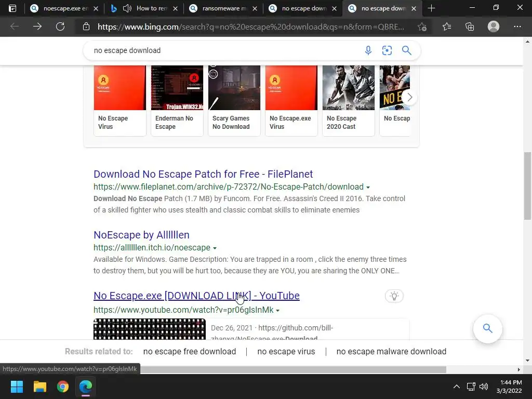Open Download No Escape Patch FilePlanet link
Viewport: 532px width, 399px height.
[203, 174]
